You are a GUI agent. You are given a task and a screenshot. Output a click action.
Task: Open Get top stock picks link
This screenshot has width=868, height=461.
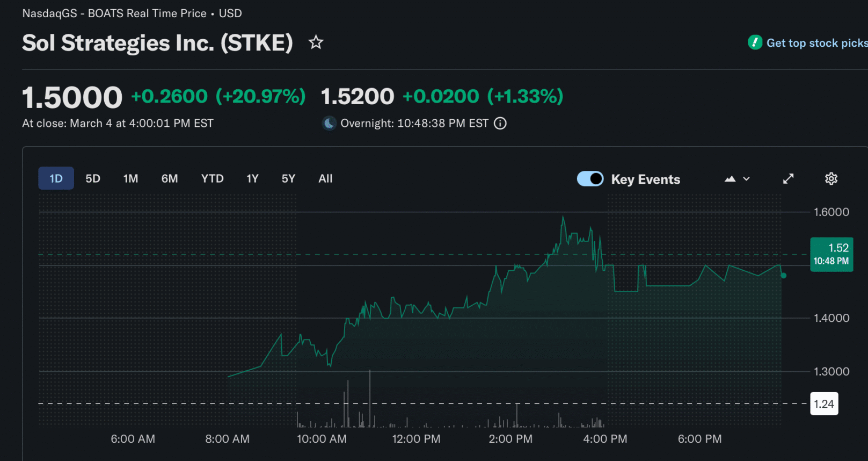816,43
